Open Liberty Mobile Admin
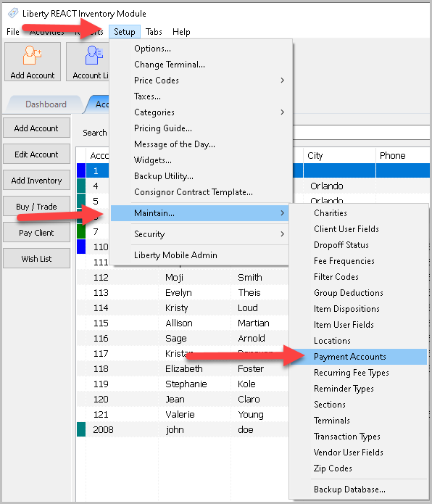The height and width of the screenshot is (504, 432). (199, 255)
